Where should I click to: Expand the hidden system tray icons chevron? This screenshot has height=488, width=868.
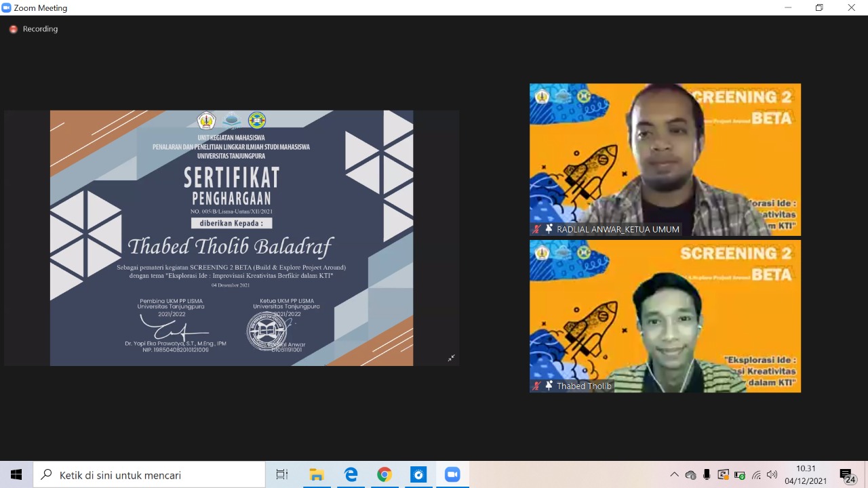pyautogui.click(x=674, y=475)
